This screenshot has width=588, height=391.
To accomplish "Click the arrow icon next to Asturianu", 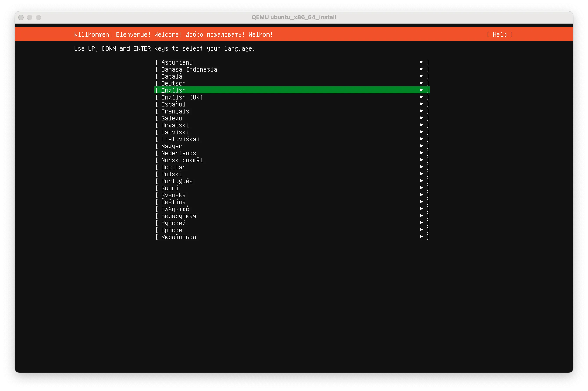I will [x=421, y=62].
